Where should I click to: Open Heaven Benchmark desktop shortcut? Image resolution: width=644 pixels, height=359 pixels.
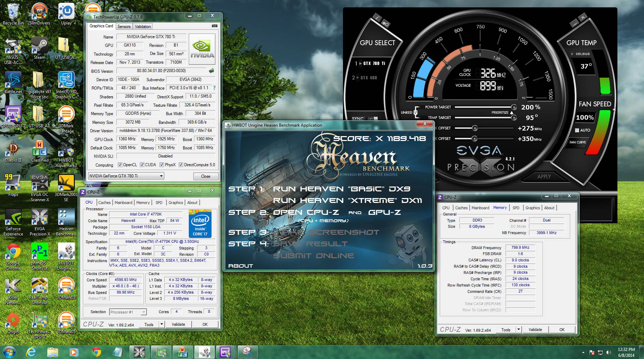pos(66,223)
